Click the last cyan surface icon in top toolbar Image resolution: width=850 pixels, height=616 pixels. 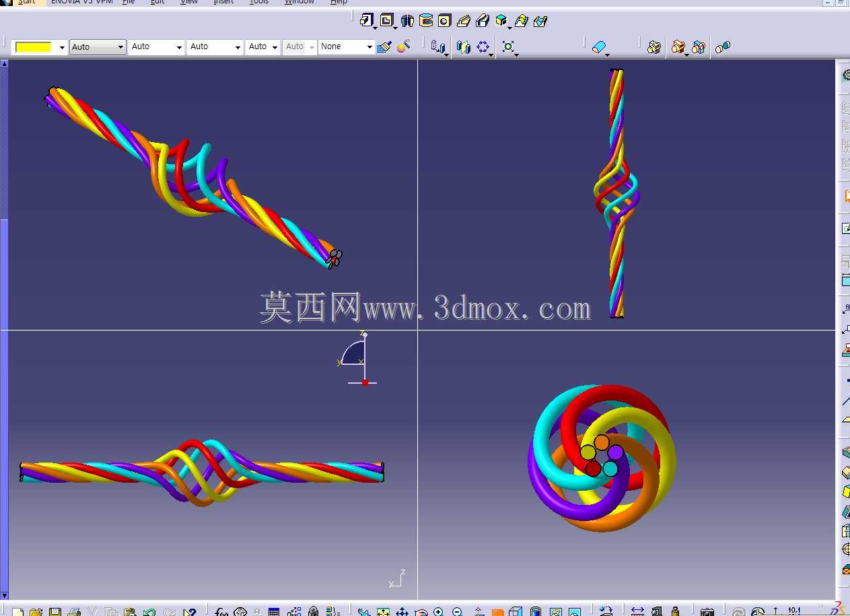(540, 21)
